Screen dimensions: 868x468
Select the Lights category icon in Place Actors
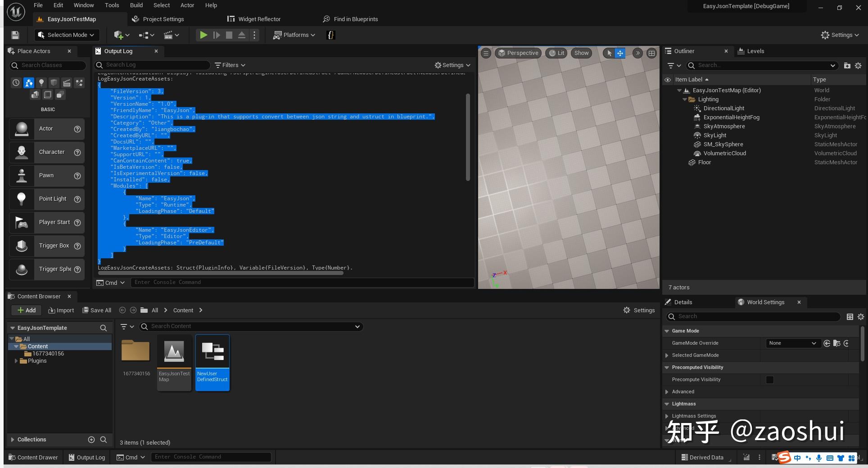pyautogui.click(x=41, y=82)
